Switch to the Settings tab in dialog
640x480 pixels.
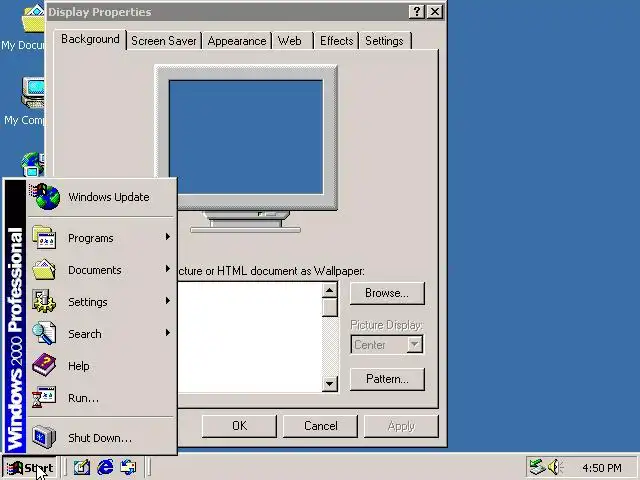[x=384, y=41]
